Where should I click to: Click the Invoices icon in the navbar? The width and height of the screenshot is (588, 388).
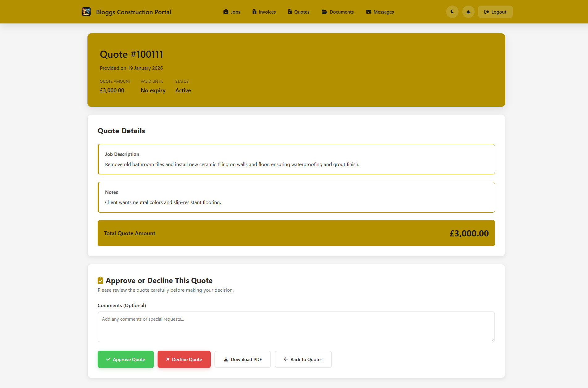point(254,12)
